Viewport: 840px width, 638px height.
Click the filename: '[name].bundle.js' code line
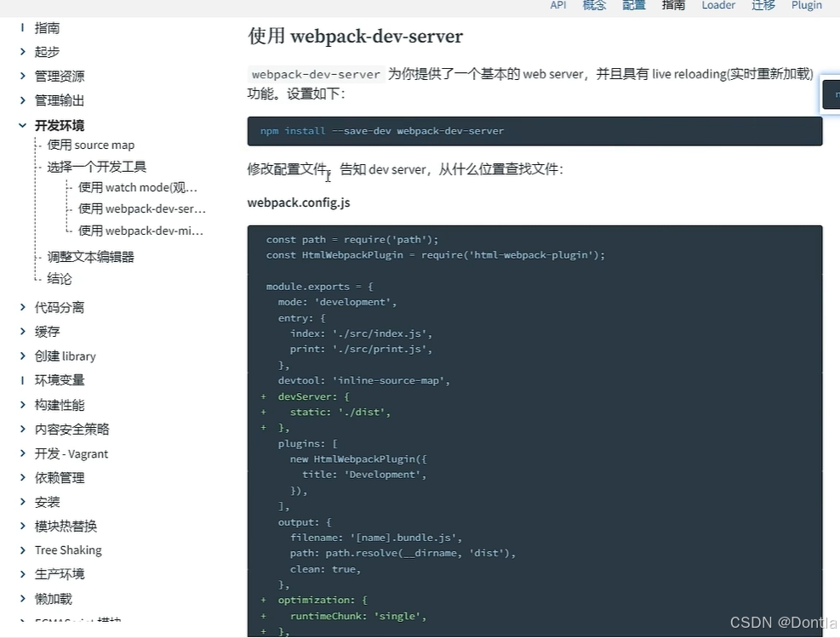pos(375,538)
